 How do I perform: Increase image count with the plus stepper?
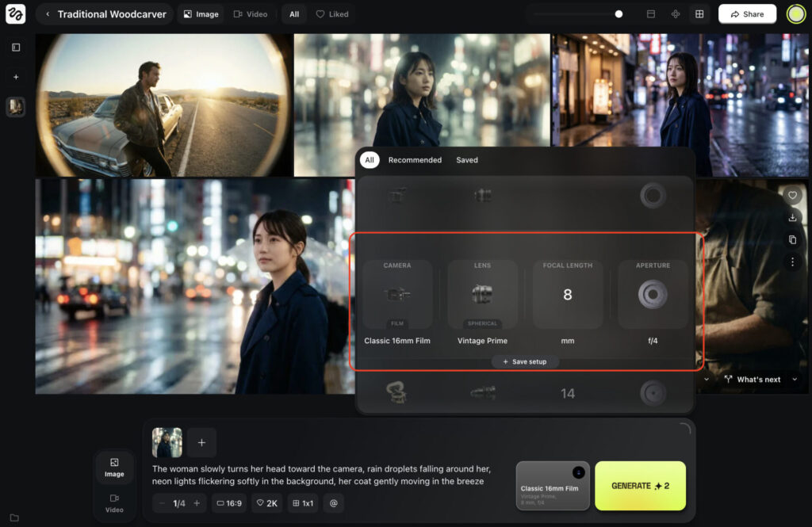click(x=197, y=503)
